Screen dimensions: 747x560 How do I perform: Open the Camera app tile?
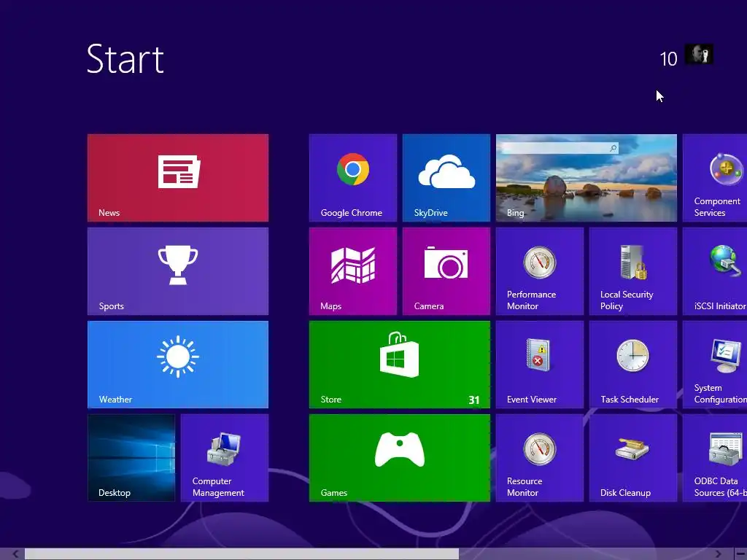click(446, 271)
